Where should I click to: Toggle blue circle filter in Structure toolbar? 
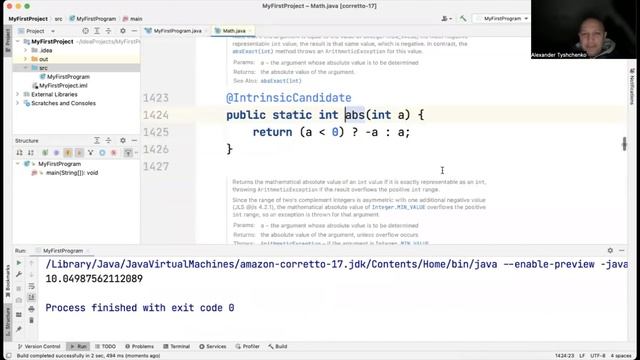pos(102,153)
